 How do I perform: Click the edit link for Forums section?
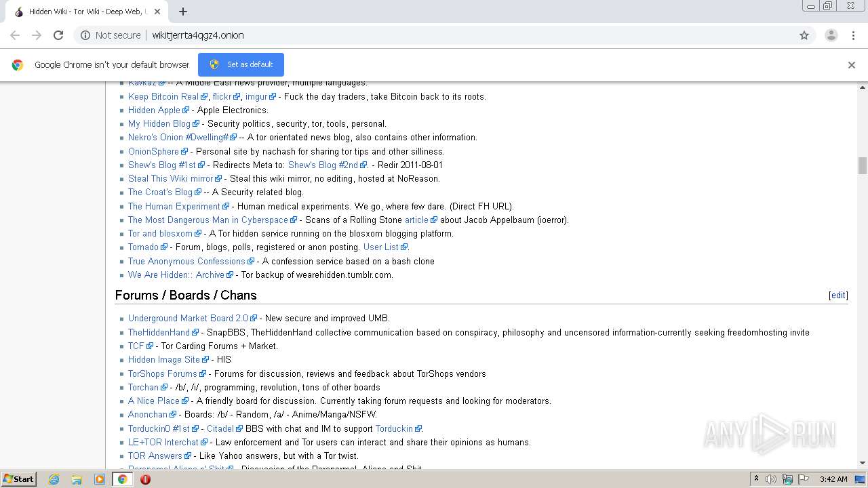tap(838, 296)
